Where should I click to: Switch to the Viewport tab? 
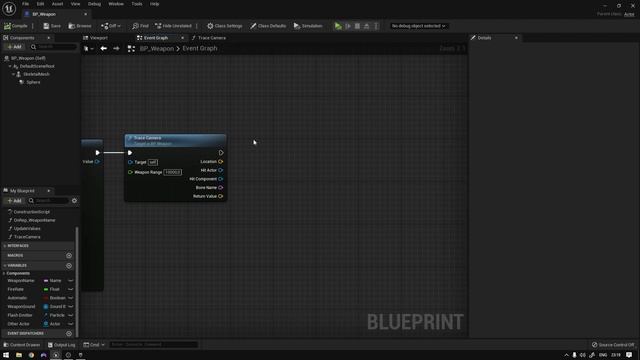(x=96, y=38)
